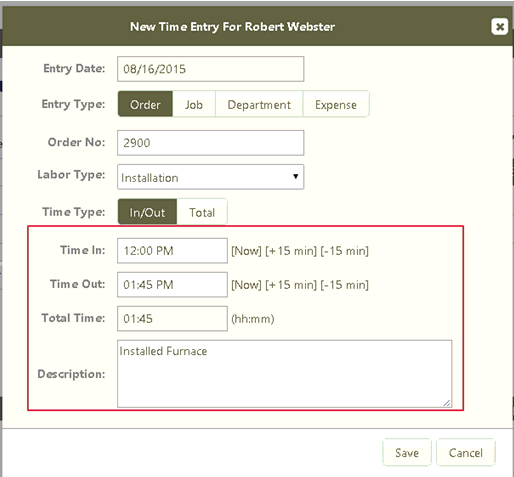This screenshot has width=514, height=477.
Task: Add 15 min to Time Out
Action: pyautogui.click(x=291, y=285)
